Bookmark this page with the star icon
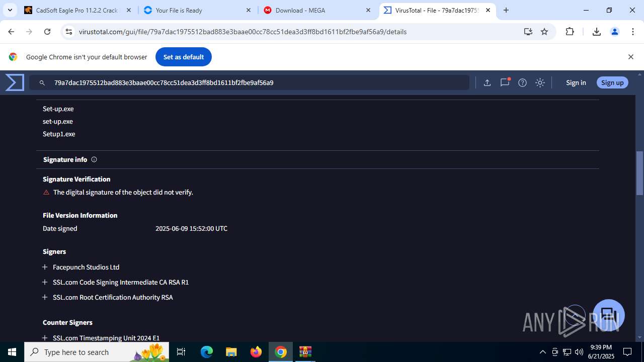This screenshot has height=362, width=644. click(x=544, y=32)
